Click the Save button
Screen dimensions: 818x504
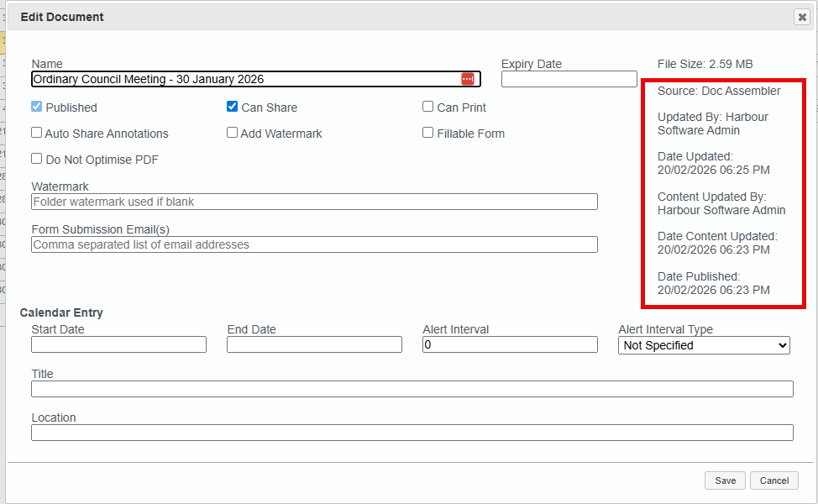pos(724,480)
